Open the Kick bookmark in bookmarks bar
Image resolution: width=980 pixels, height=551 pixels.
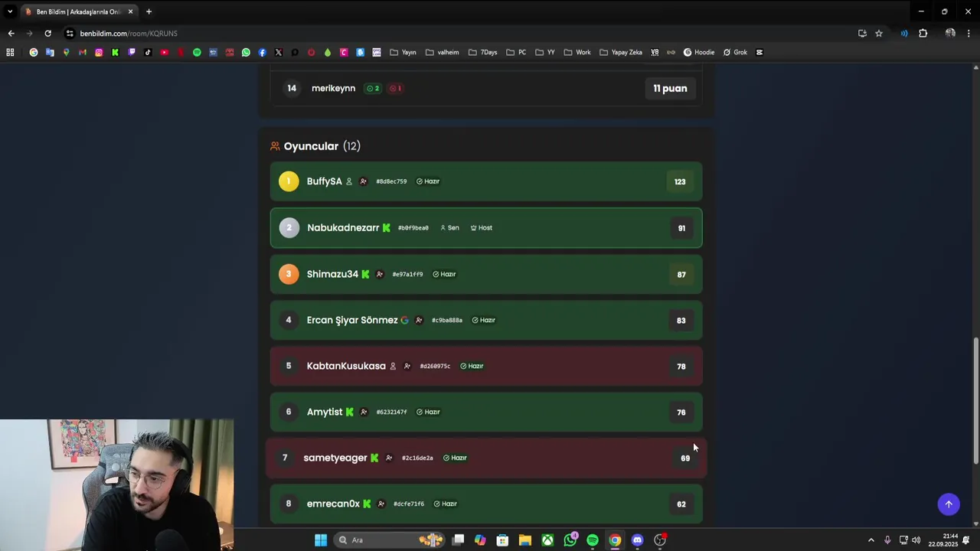tap(115, 52)
